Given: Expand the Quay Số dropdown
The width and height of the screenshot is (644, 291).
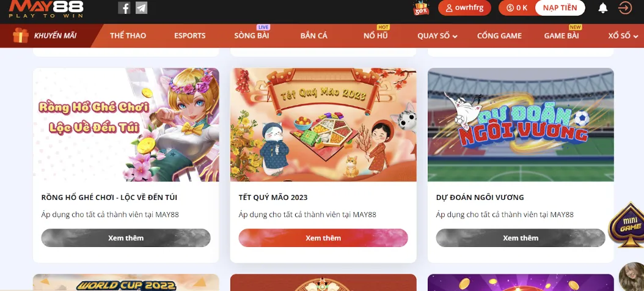Looking at the screenshot, I should [437, 35].
